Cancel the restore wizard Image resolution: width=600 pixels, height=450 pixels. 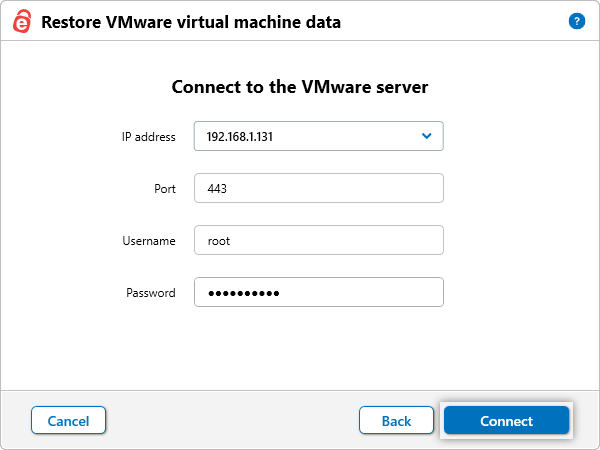[x=68, y=421]
